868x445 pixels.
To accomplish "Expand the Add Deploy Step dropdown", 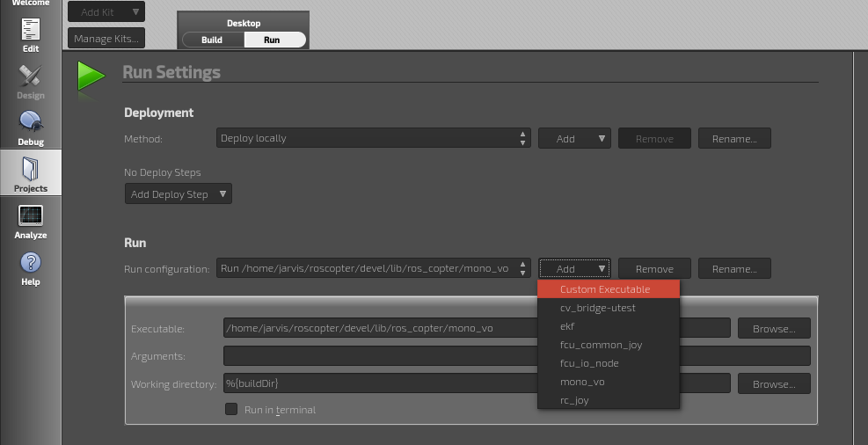I will coord(178,194).
